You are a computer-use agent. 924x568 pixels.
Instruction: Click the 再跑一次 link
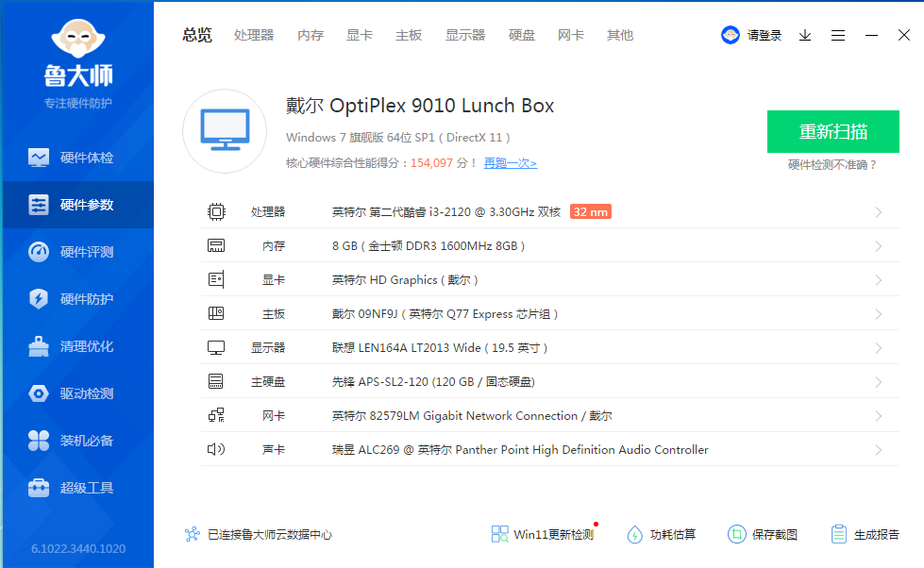coord(511,163)
